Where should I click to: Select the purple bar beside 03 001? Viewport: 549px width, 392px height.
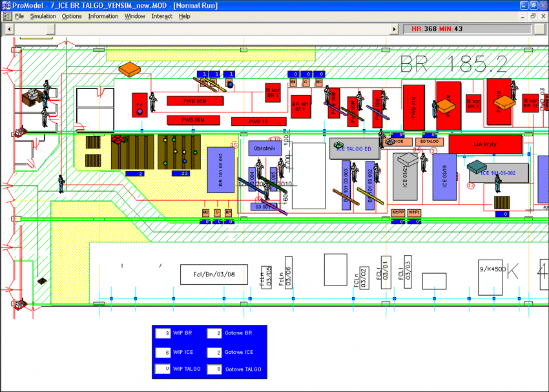(x=273, y=207)
